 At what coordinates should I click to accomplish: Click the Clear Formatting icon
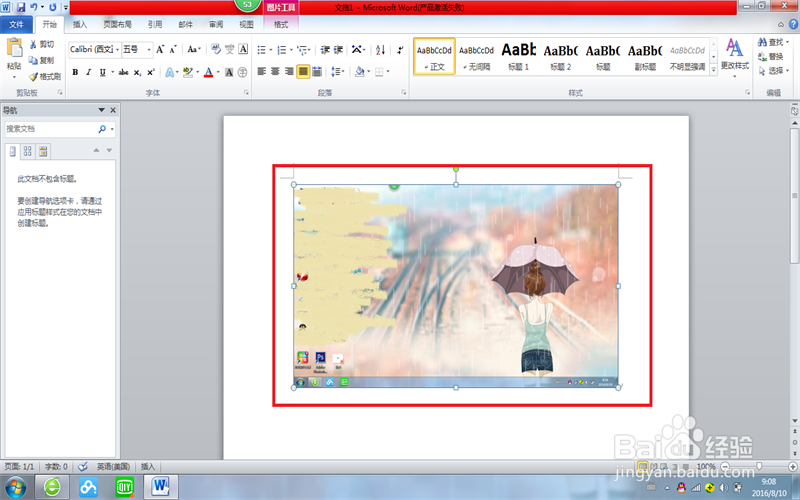click(x=216, y=49)
